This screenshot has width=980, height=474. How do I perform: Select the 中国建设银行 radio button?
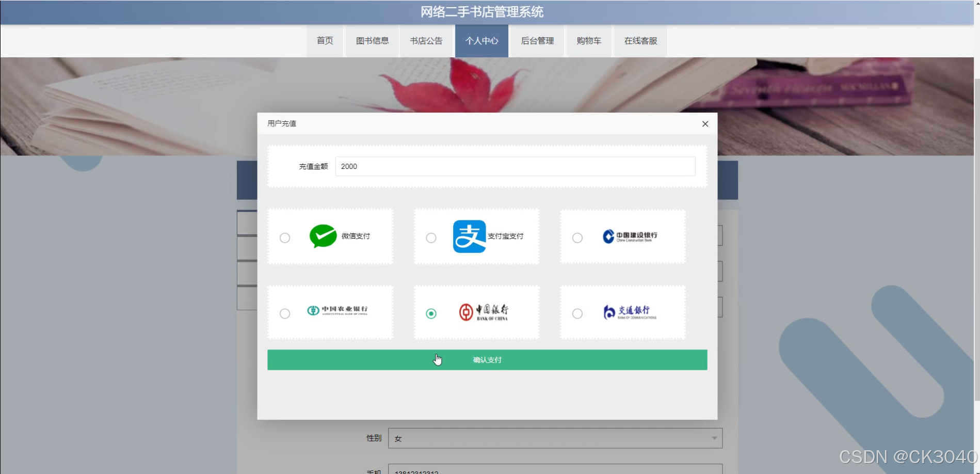coord(577,238)
